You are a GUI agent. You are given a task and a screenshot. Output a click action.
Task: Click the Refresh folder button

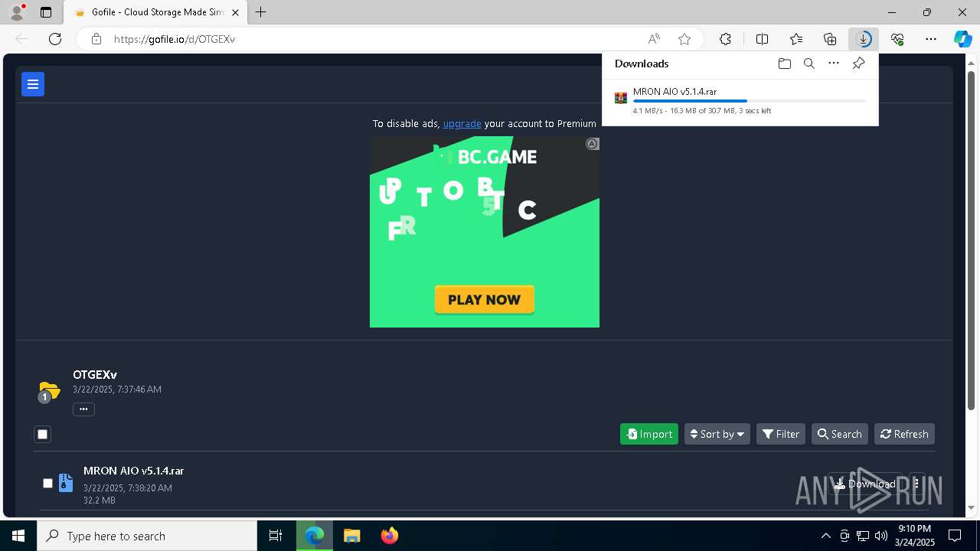(x=904, y=434)
